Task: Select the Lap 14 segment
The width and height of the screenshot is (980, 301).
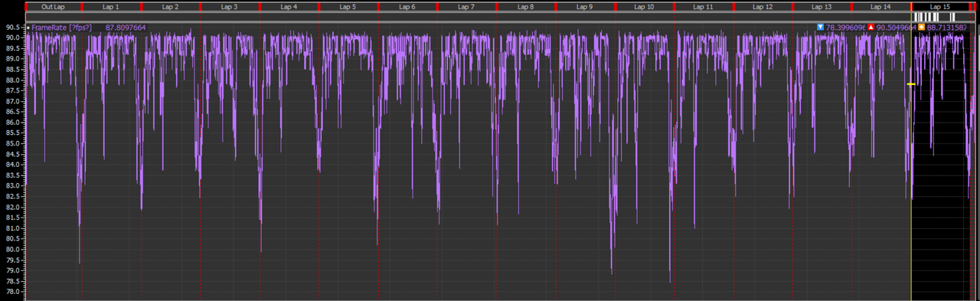Action: (x=880, y=6)
